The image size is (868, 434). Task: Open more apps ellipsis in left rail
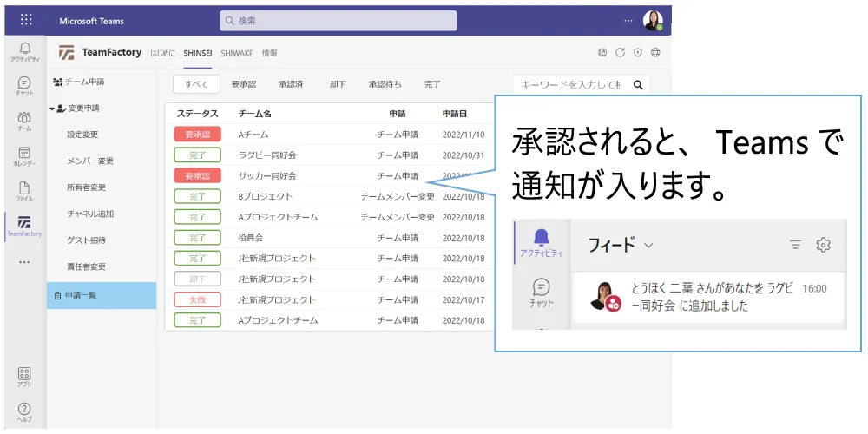[x=24, y=261]
